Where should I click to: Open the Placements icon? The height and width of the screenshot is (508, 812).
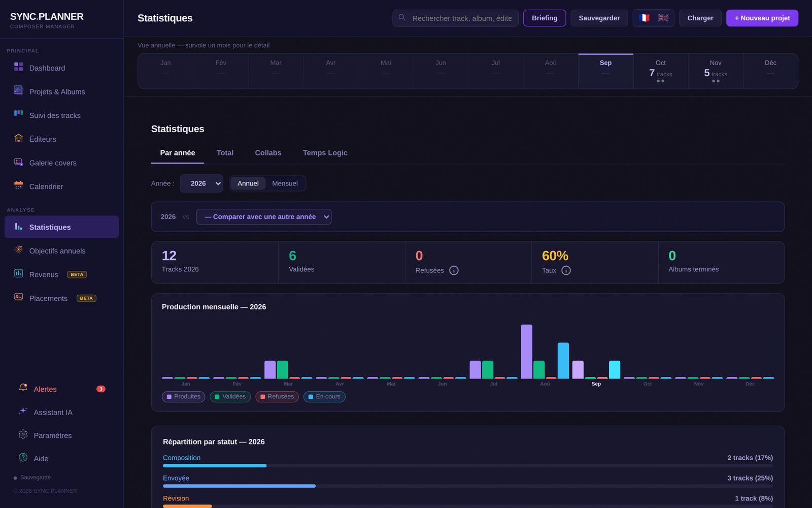click(18, 297)
